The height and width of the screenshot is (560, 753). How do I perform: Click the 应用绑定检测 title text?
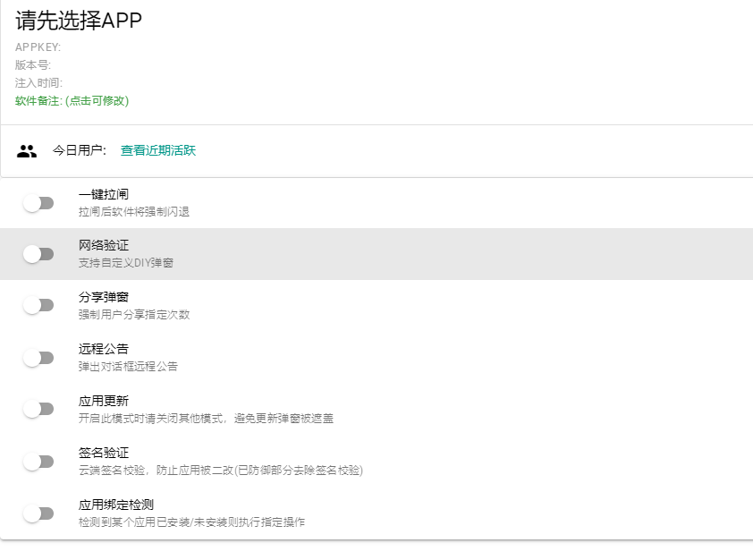116,505
